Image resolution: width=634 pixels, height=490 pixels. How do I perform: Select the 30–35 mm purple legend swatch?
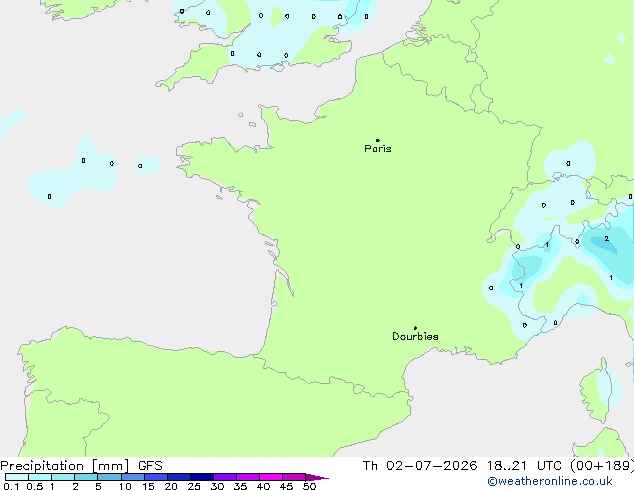pos(225,477)
